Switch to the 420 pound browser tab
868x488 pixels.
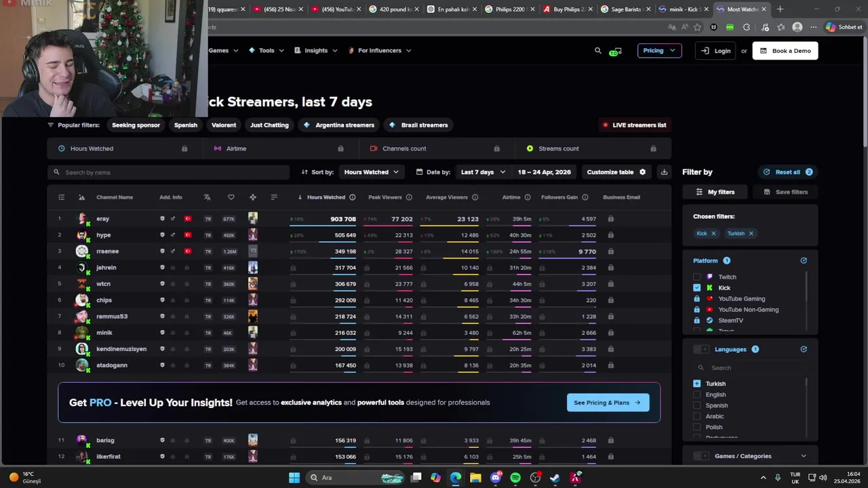[394, 9]
